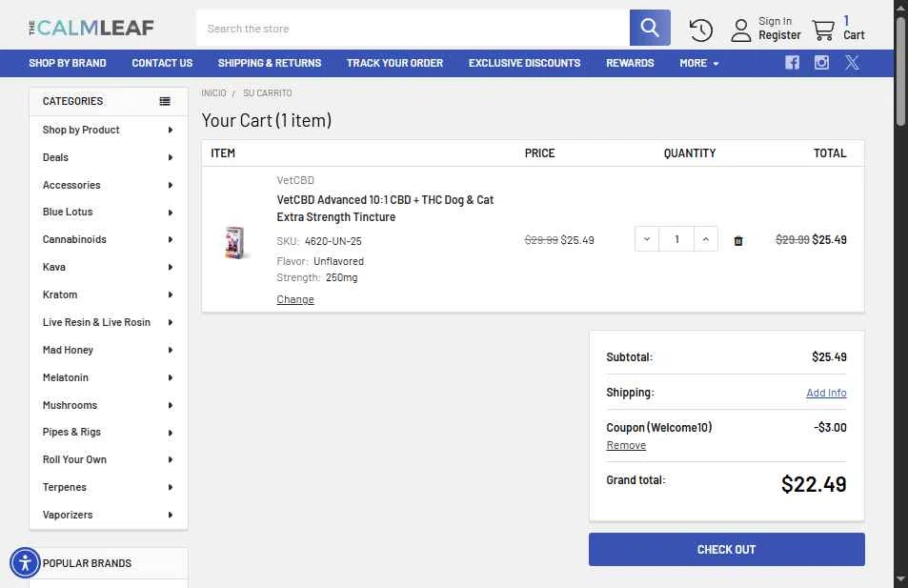Image resolution: width=908 pixels, height=588 pixels.
Task: Click the Inicio breadcrumb
Action: 213,93
